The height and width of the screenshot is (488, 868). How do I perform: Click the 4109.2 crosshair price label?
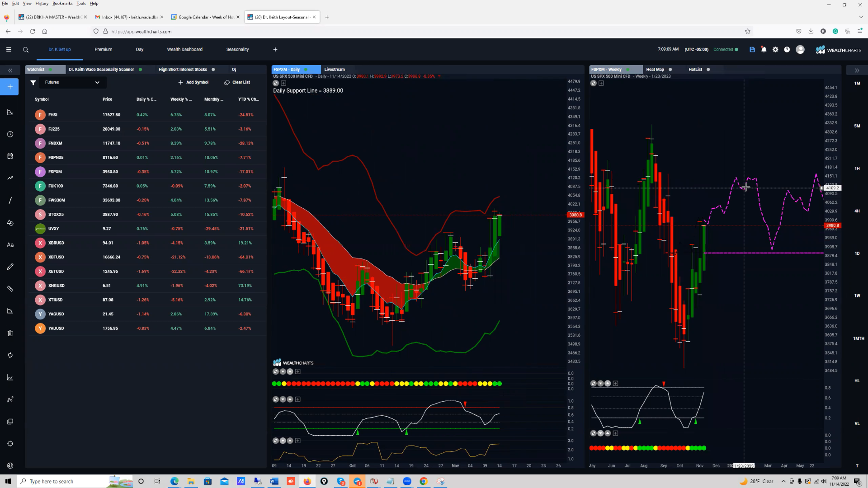coord(833,188)
